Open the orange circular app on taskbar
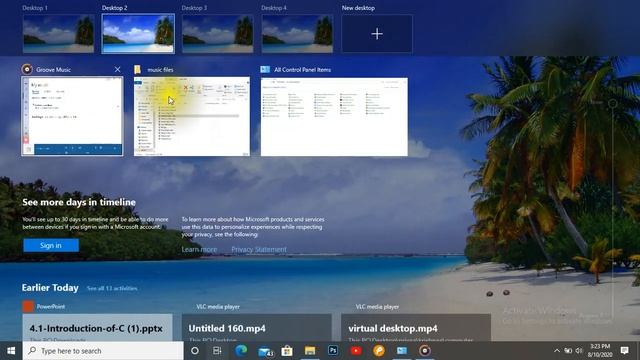The width and height of the screenshot is (640, 360). click(x=379, y=351)
